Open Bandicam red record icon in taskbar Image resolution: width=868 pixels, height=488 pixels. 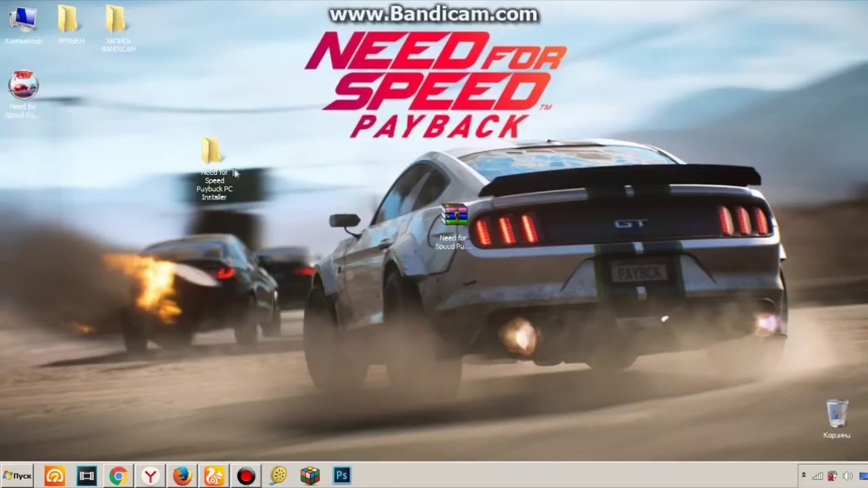coord(246,476)
